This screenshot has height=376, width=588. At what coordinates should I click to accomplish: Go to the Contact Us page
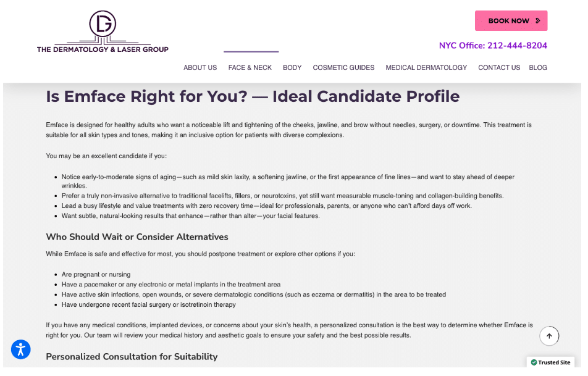coord(499,68)
